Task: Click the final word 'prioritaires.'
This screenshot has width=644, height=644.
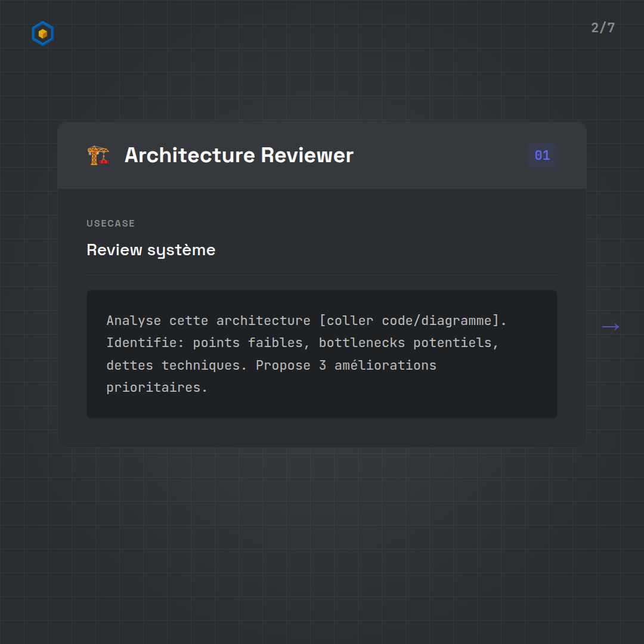Action: pyautogui.click(x=157, y=387)
